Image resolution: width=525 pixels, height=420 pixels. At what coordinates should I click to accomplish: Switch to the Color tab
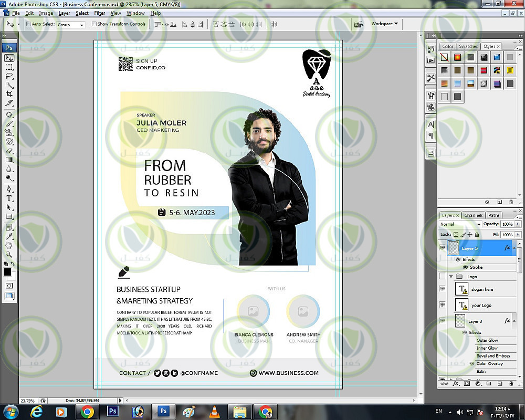click(447, 47)
